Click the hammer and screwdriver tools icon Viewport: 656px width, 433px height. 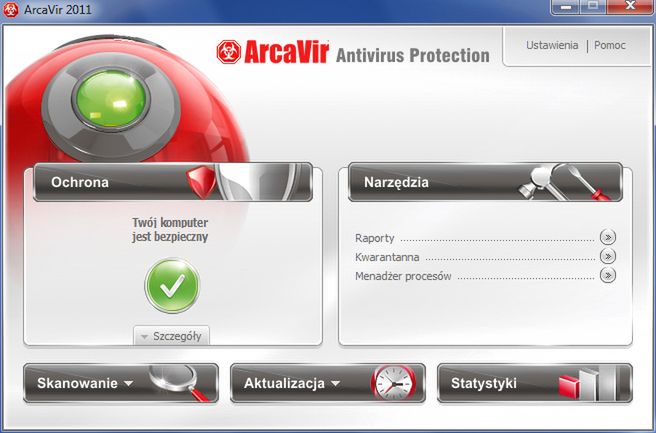click(564, 182)
